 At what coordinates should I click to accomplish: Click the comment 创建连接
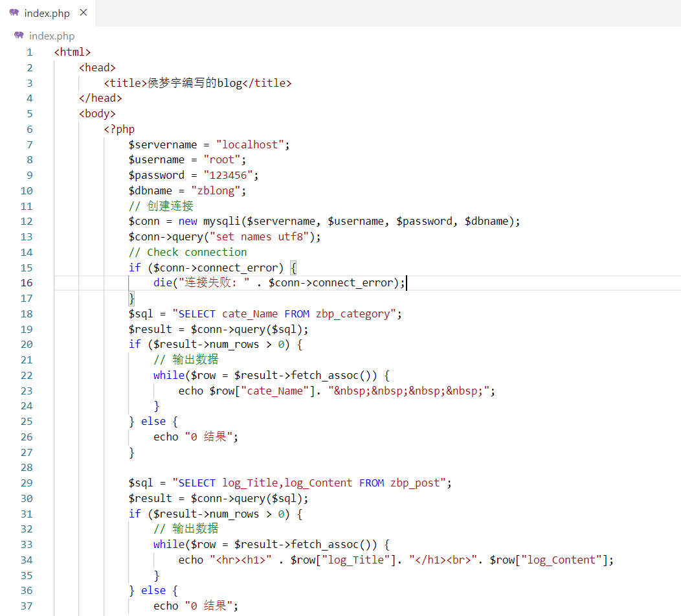pos(161,206)
